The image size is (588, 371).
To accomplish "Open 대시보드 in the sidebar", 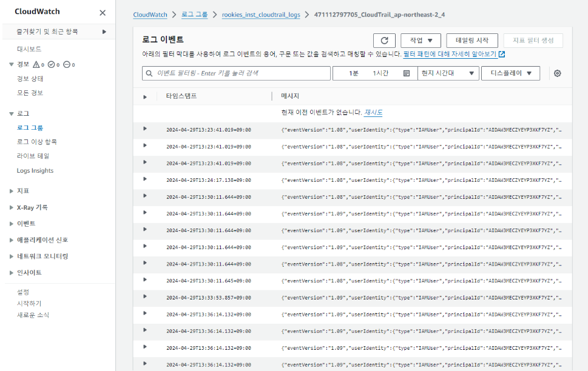I will point(29,49).
